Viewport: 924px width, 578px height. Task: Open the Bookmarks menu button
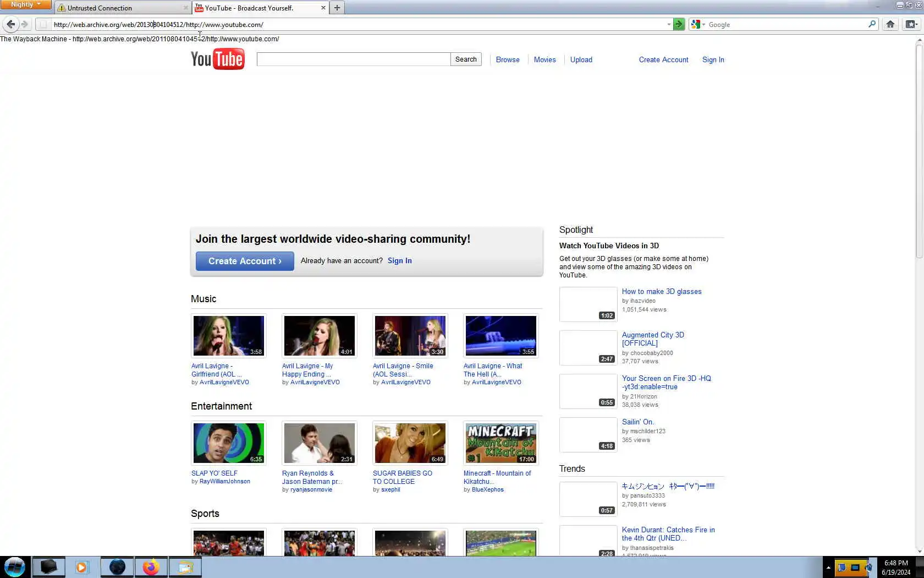coord(911,24)
